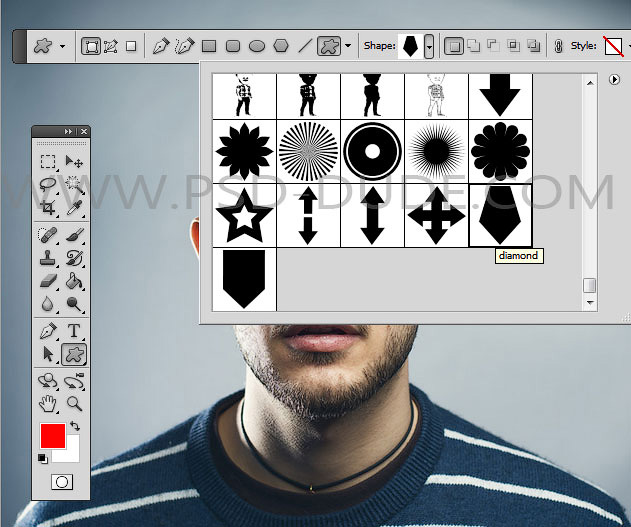Enable Shape Layers mode
Viewport: 631px width, 527px height.
pos(91,46)
